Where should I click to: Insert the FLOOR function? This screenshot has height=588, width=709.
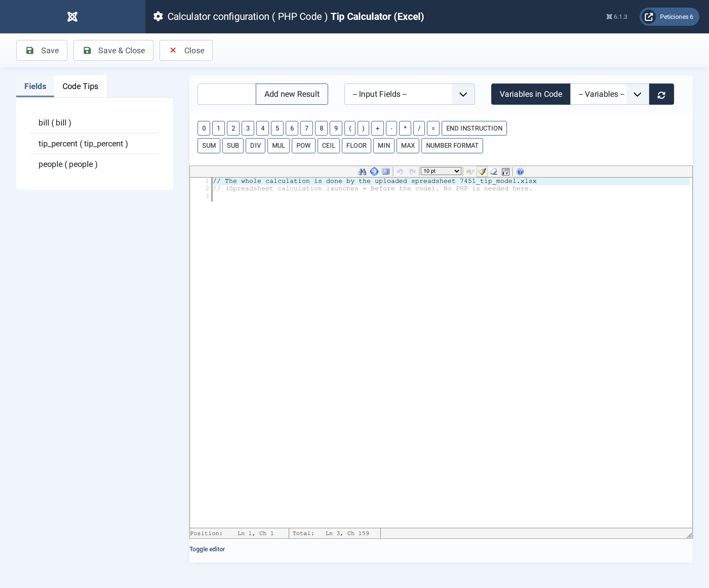357,145
